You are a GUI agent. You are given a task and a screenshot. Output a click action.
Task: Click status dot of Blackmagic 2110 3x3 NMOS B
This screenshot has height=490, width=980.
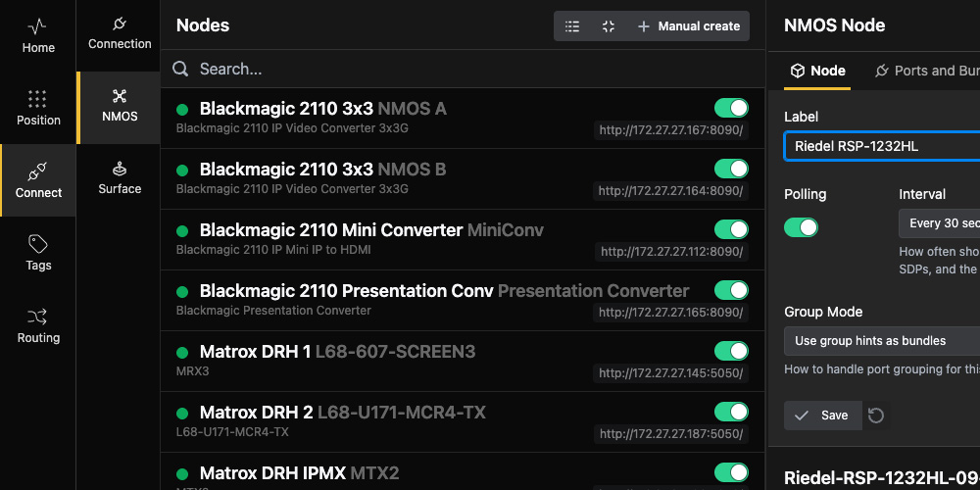182,171
